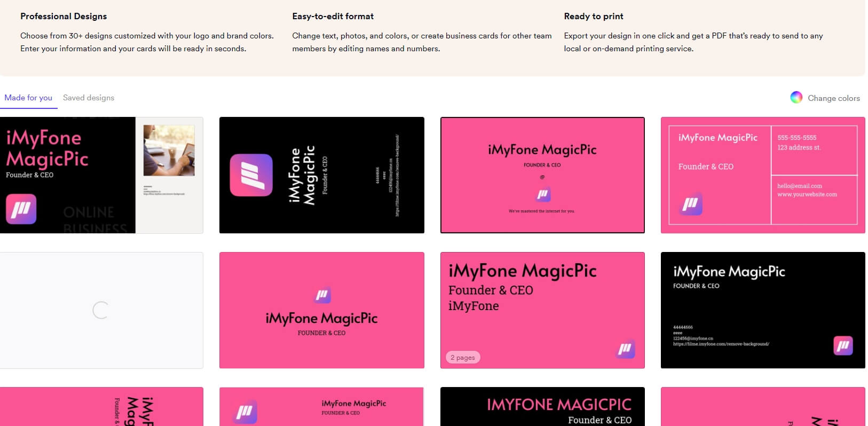The image size is (868, 426).
Task: Click the large gradient logo on black vertical-text card
Action: (251, 175)
